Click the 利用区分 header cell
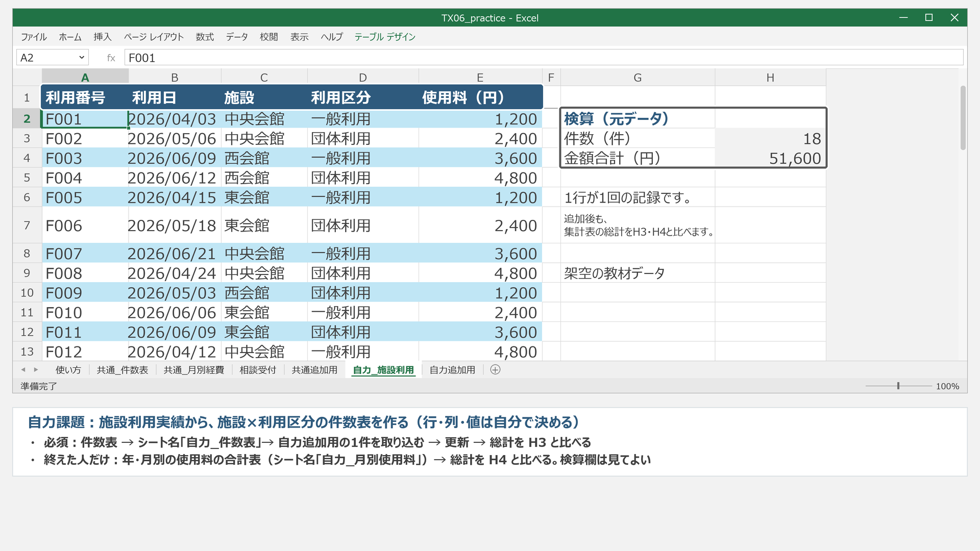 click(x=363, y=97)
